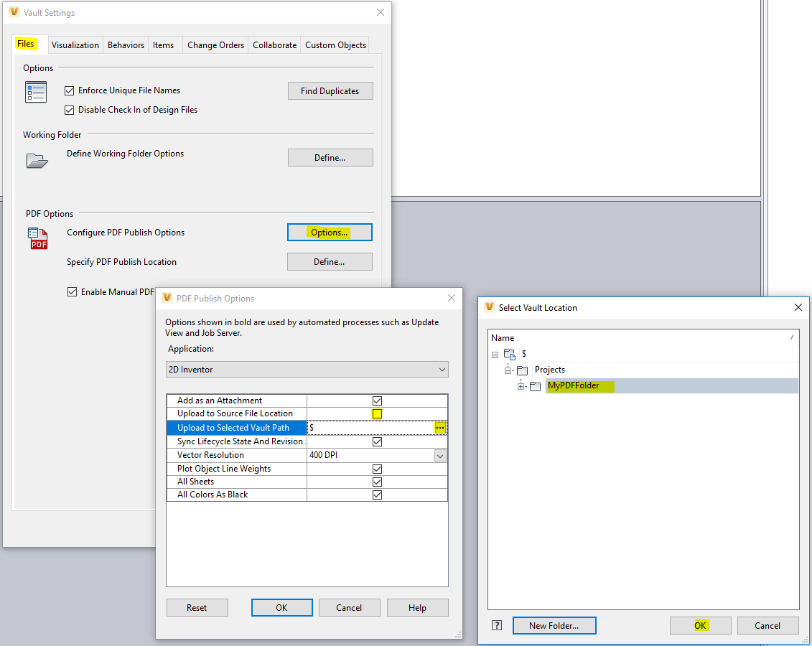Viewport: 812px width, 646px height.
Task: Select the Upload to Selected Vault Path row
Action: click(237, 428)
